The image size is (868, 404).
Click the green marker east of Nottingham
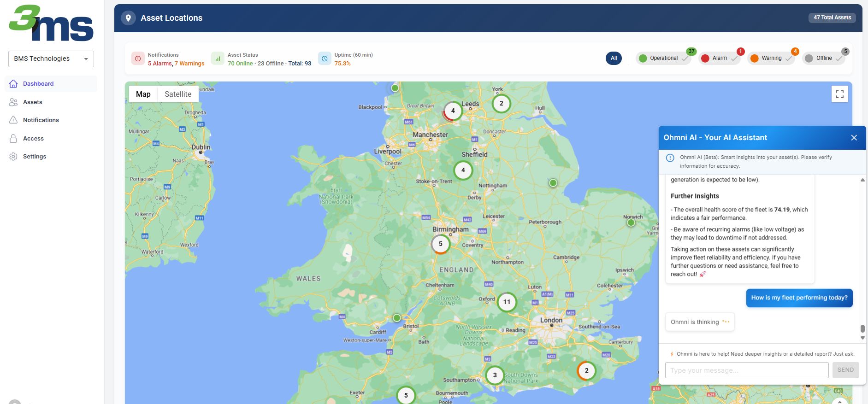(553, 183)
